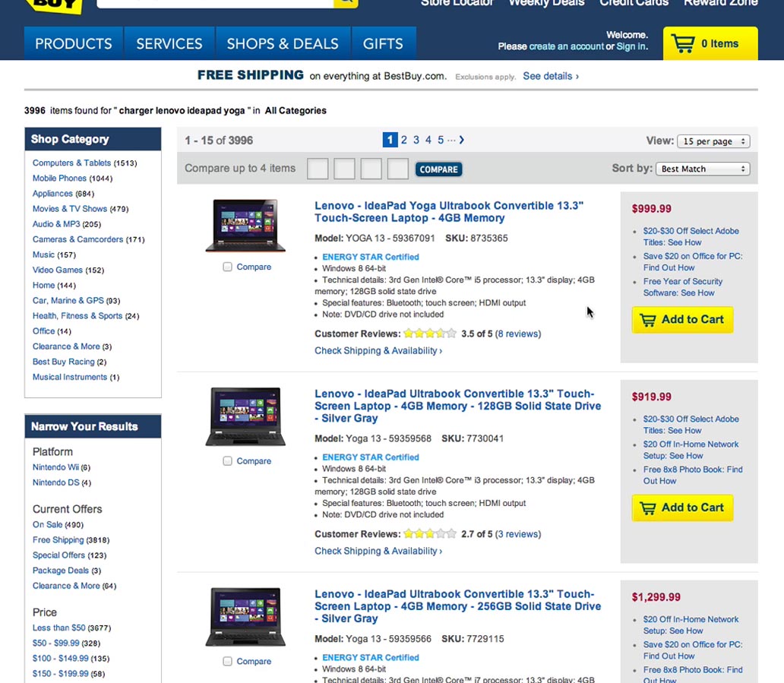Viewport: 784px width, 683px height.
Task: Filter by Car, Marine & GPS category
Action: 68,301
